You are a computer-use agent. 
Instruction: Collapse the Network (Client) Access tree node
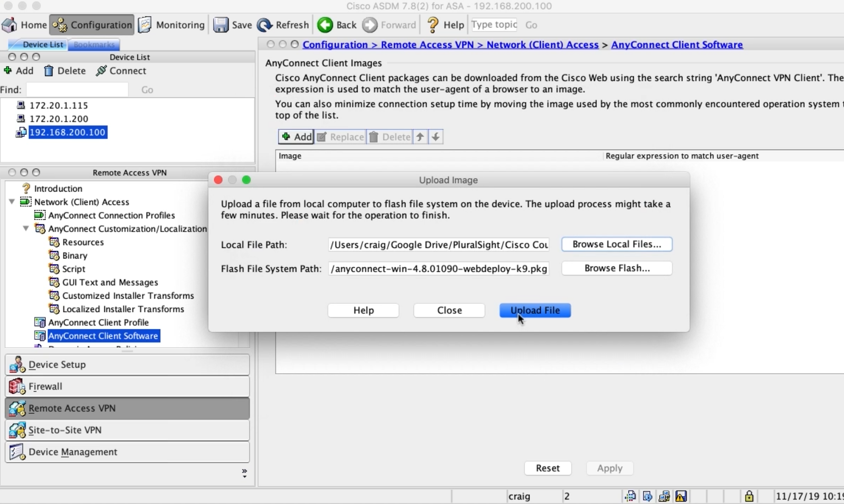pyautogui.click(x=12, y=202)
